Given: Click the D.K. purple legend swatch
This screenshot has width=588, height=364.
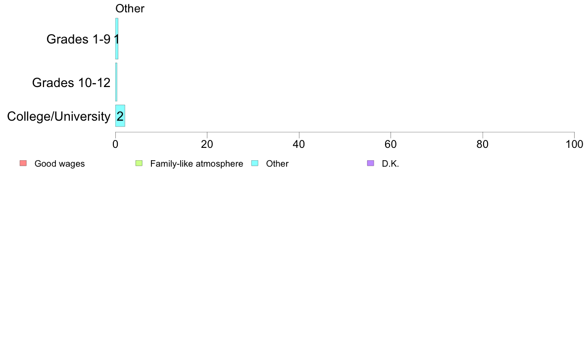Looking at the screenshot, I should point(371,163).
